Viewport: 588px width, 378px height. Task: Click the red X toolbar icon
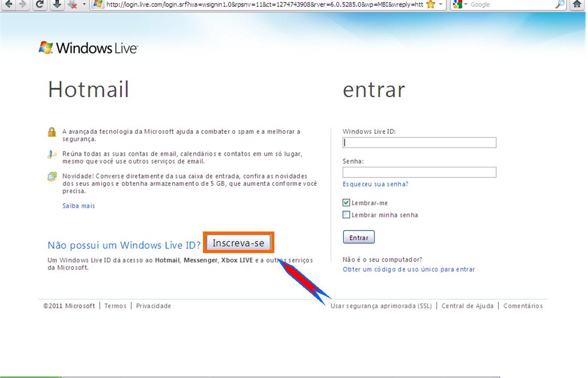pyautogui.click(x=72, y=5)
